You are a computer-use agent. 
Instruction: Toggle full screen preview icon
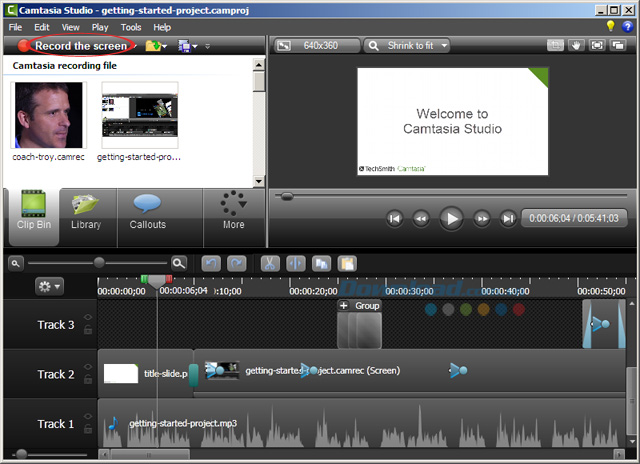(597, 45)
